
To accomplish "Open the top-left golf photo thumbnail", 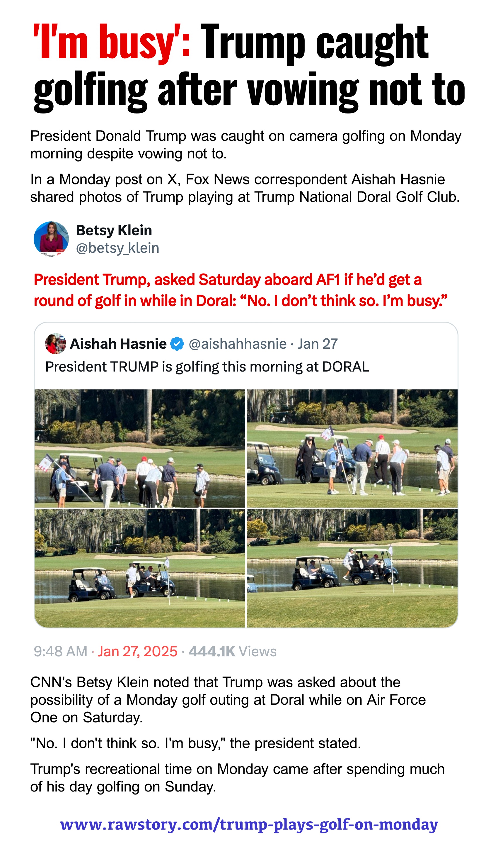I will point(140,448).
